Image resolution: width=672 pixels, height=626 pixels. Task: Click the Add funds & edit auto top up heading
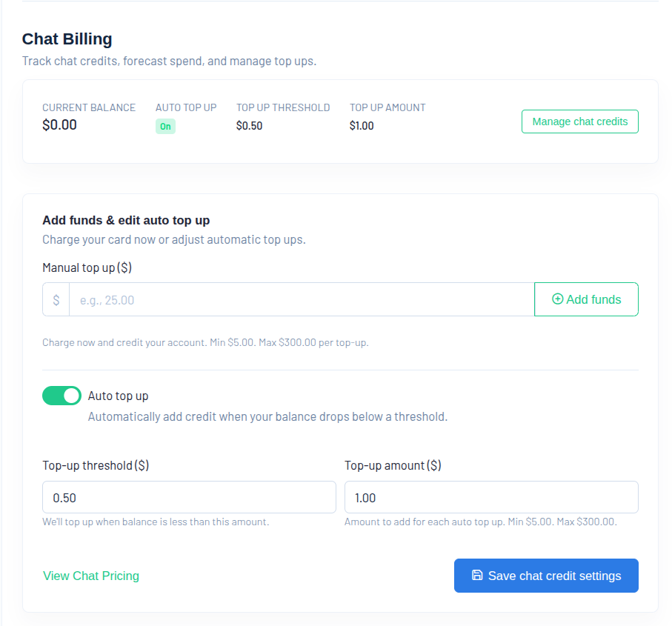(126, 220)
